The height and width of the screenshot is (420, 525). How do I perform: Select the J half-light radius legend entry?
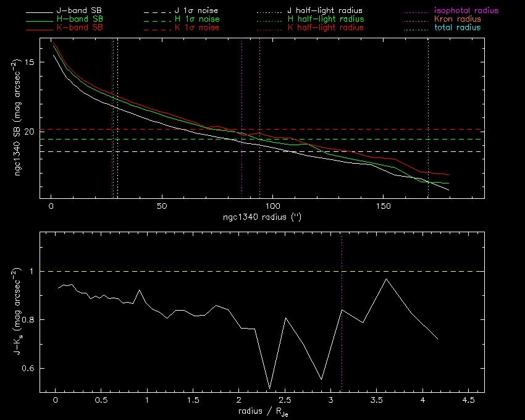pos(325,11)
